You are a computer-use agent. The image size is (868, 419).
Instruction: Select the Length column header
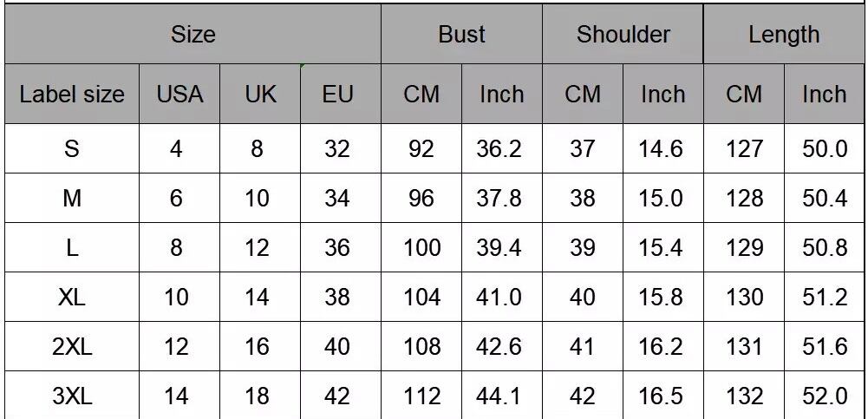point(784,35)
